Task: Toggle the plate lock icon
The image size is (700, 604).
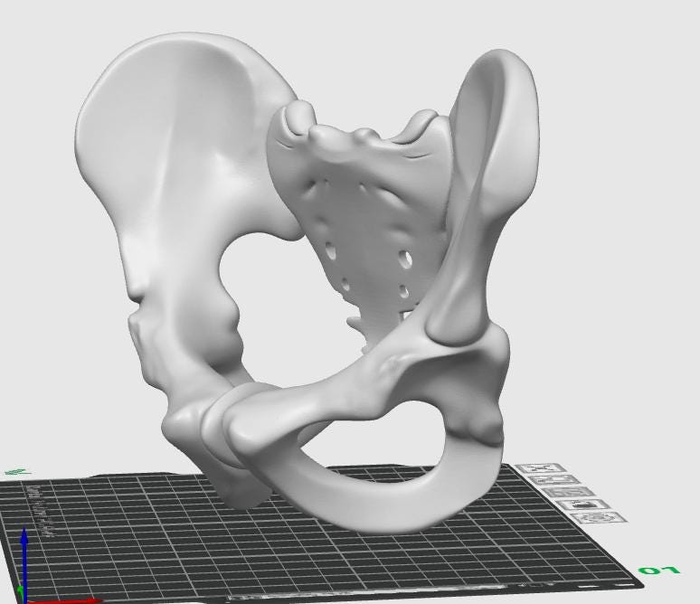Action: pos(585,505)
